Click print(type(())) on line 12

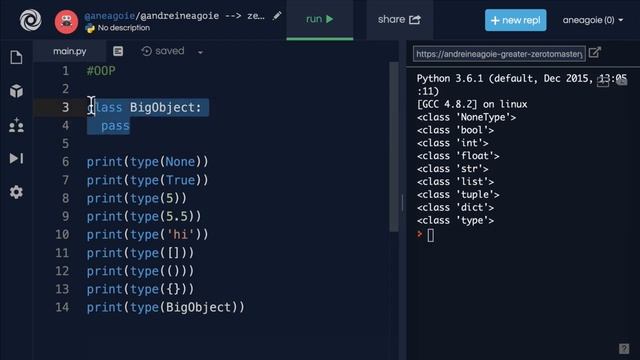[x=140, y=271]
